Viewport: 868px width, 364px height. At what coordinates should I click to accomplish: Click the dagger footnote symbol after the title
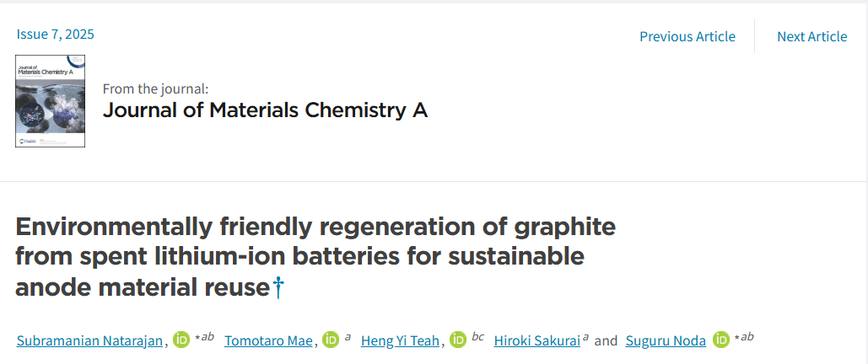[278, 288]
